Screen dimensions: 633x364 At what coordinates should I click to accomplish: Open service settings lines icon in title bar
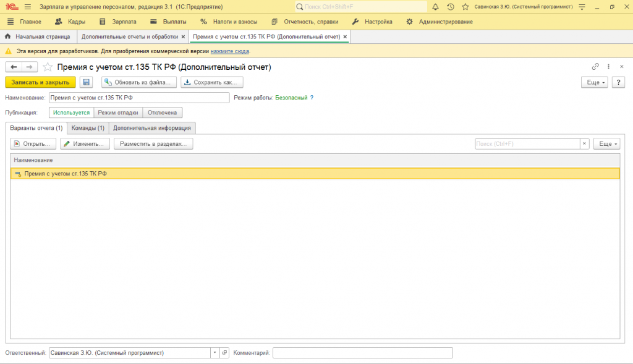(x=582, y=7)
